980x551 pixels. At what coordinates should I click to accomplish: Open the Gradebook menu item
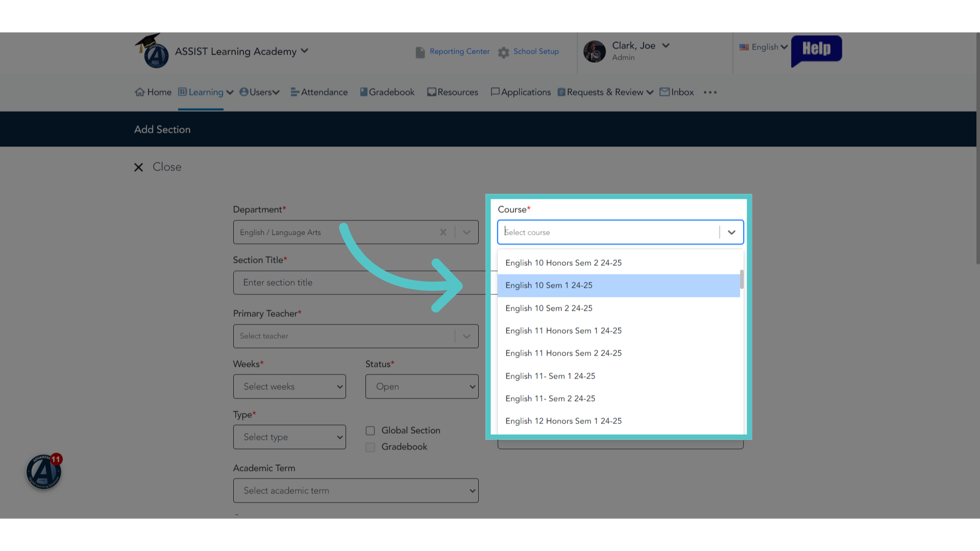pos(387,92)
